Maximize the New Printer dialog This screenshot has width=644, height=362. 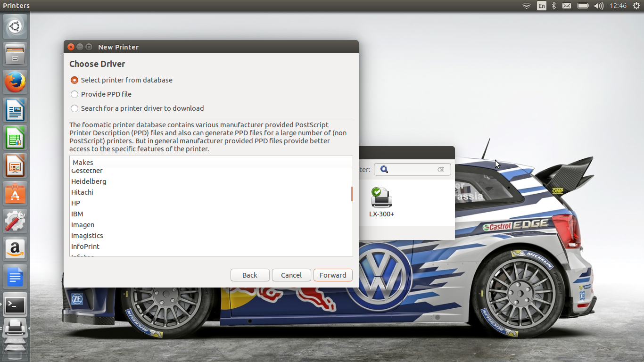point(89,47)
